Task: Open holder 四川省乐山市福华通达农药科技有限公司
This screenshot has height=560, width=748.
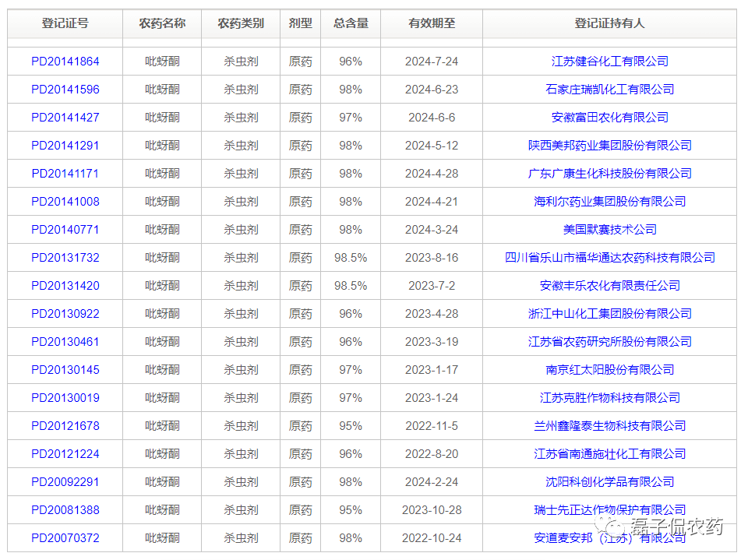Action: point(609,258)
